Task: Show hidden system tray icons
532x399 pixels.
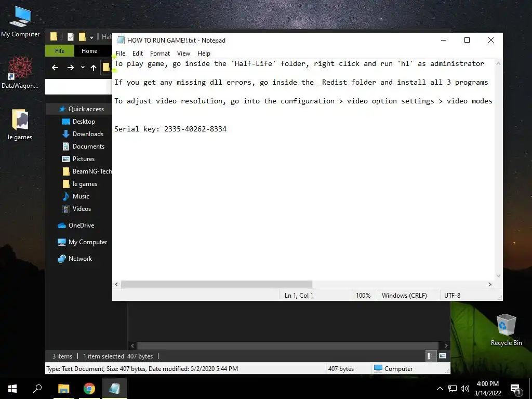Action: pos(440,389)
